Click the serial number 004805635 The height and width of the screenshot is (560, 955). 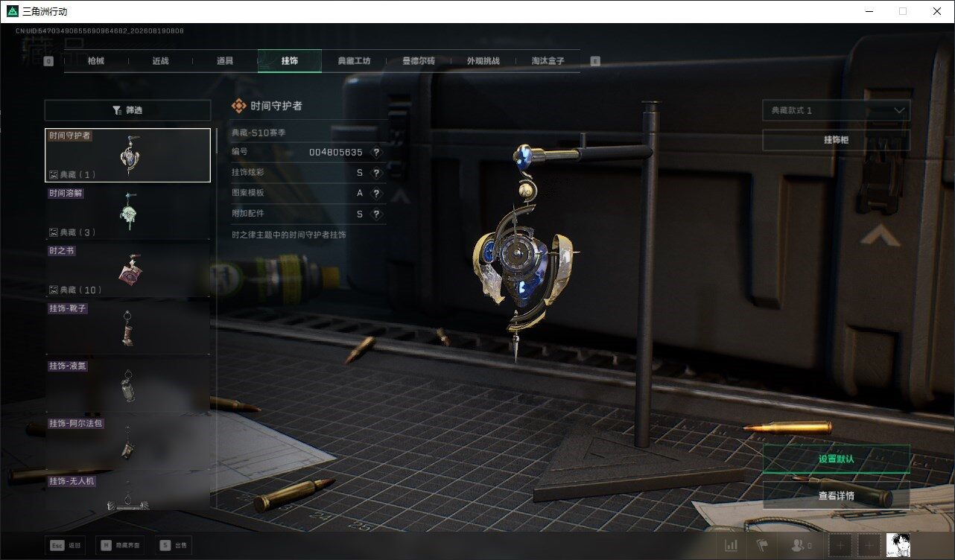tap(336, 152)
